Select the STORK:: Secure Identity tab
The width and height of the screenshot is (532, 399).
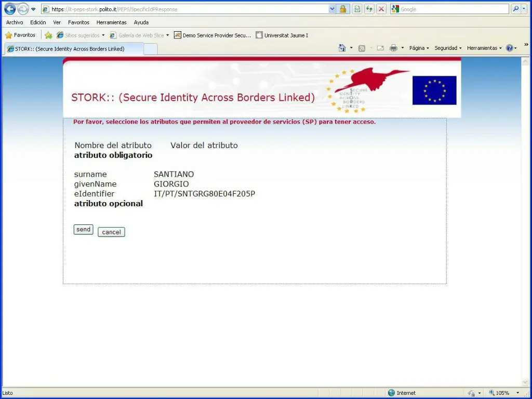click(x=74, y=49)
